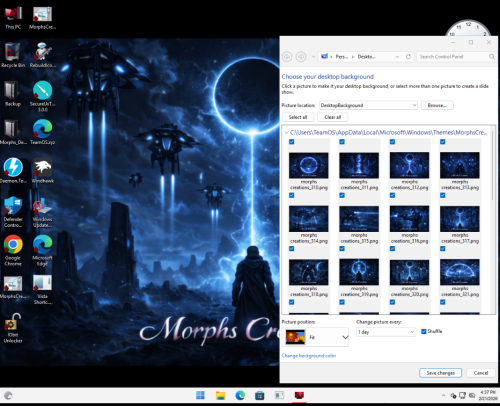Select the Windhawk desktop icon

(x=42, y=171)
